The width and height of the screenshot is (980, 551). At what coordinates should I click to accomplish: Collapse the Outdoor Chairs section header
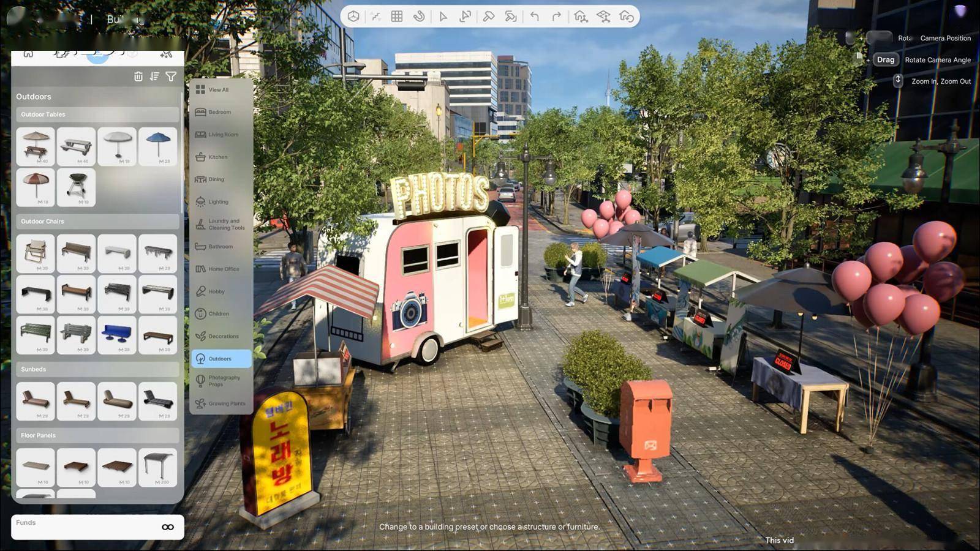click(x=97, y=222)
